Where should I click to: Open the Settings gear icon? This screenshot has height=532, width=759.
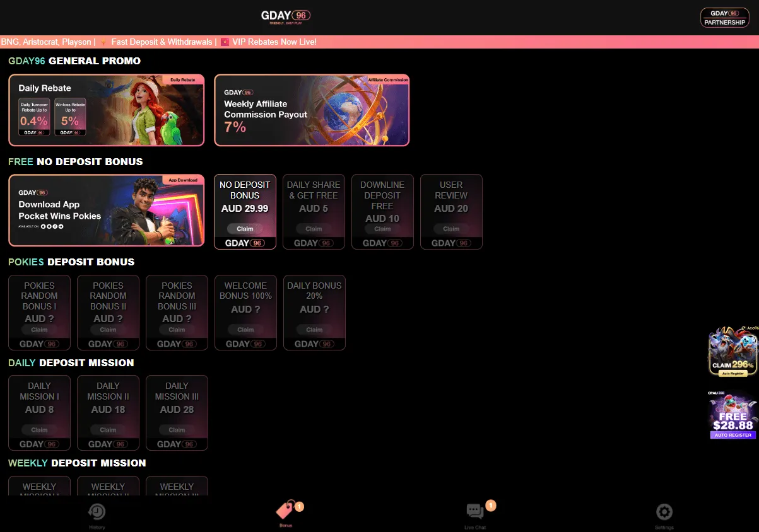coord(664,511)
